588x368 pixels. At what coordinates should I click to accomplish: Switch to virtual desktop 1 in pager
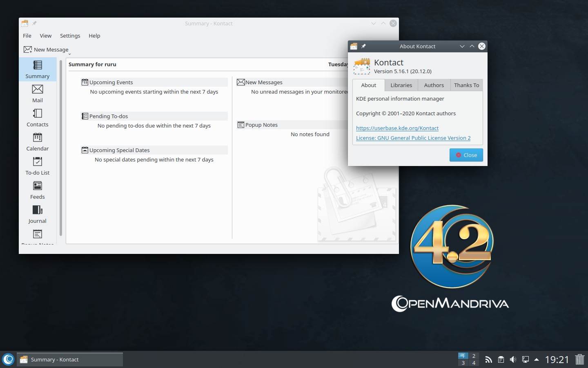463,356
